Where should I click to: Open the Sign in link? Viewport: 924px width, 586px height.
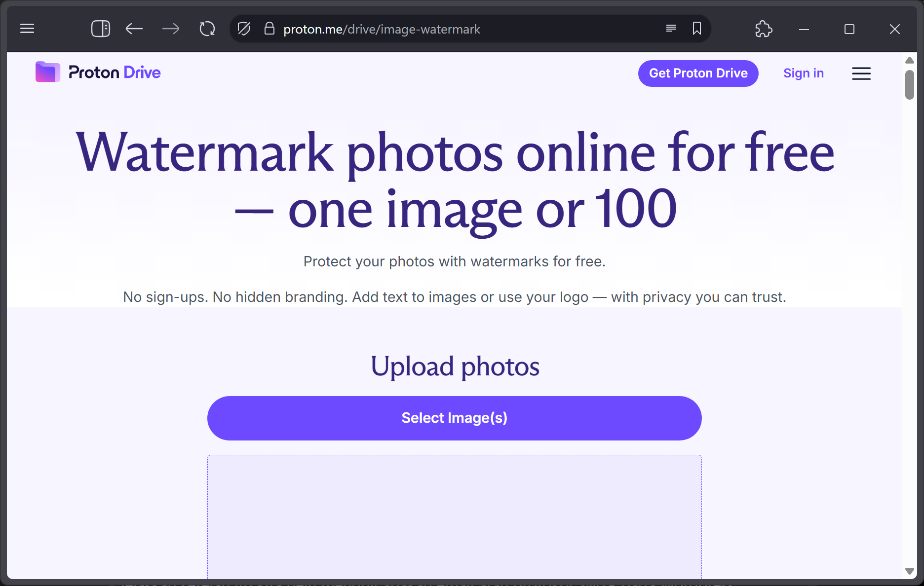804,73
